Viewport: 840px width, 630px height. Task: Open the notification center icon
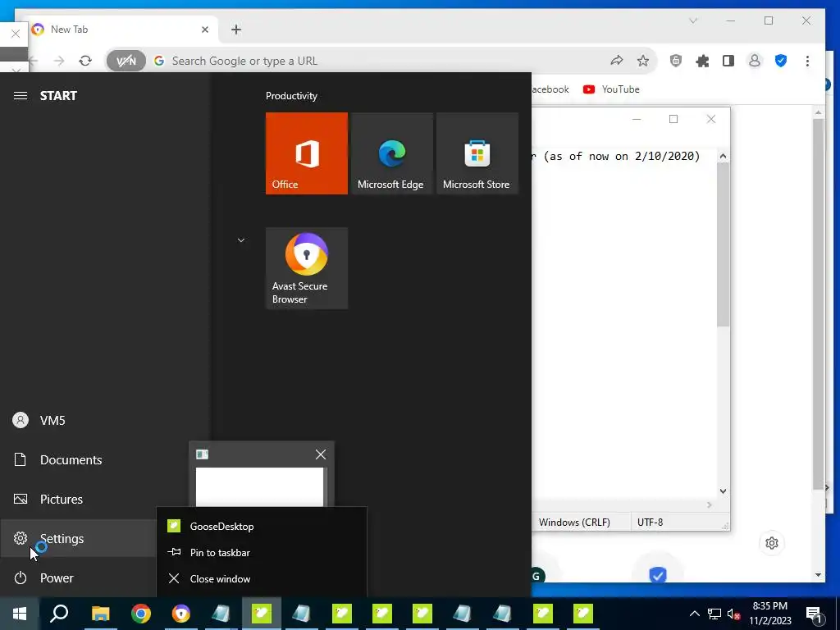point(815,614)
